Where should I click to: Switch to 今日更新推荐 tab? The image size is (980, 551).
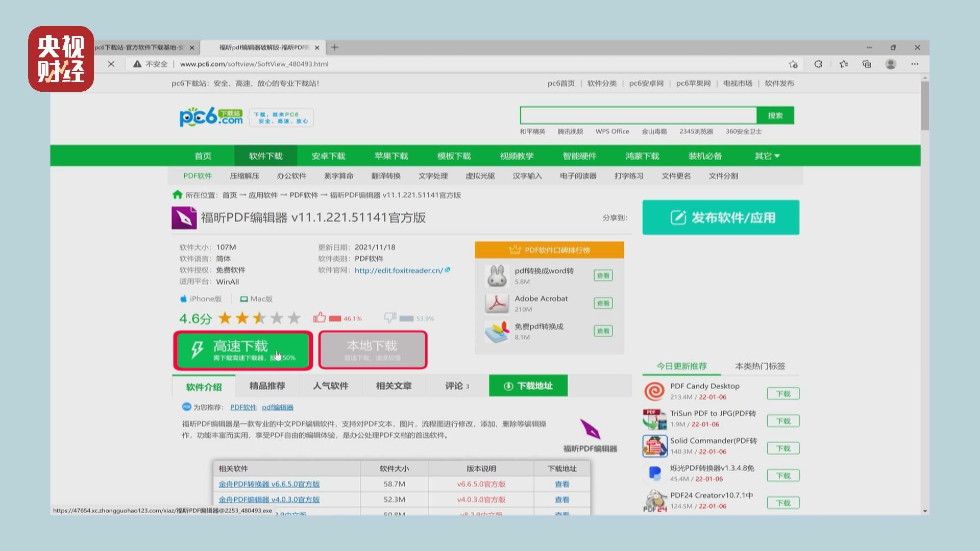pyautogui.click(x=681, y=366)
